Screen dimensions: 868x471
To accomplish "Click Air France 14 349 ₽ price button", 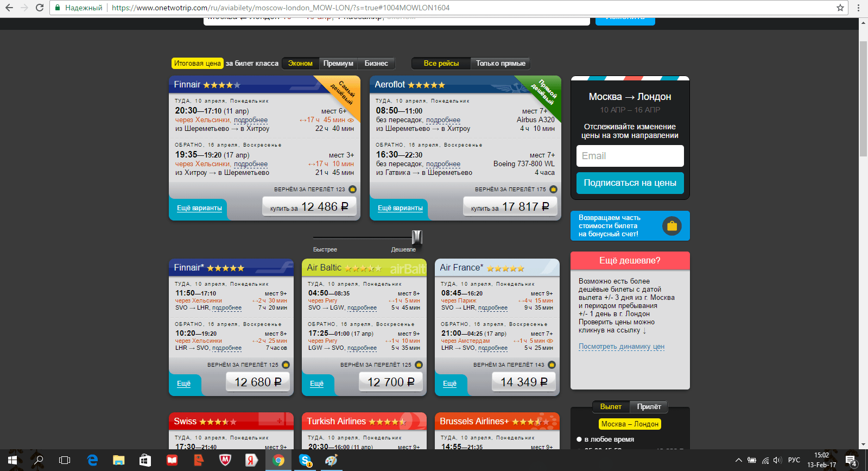I will click(x=524, y=382).
